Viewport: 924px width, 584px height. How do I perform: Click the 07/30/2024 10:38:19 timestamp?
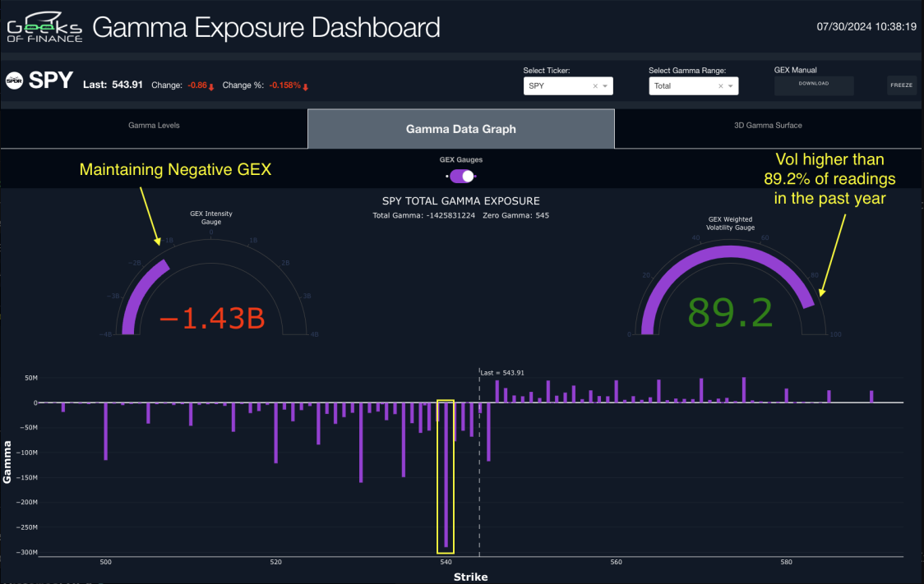(866, 26)
